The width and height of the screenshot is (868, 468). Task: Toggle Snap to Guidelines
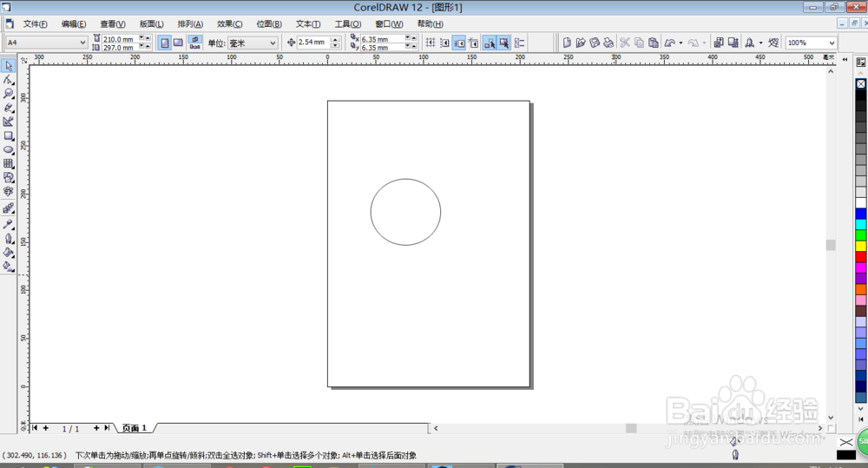click(444, 43)
